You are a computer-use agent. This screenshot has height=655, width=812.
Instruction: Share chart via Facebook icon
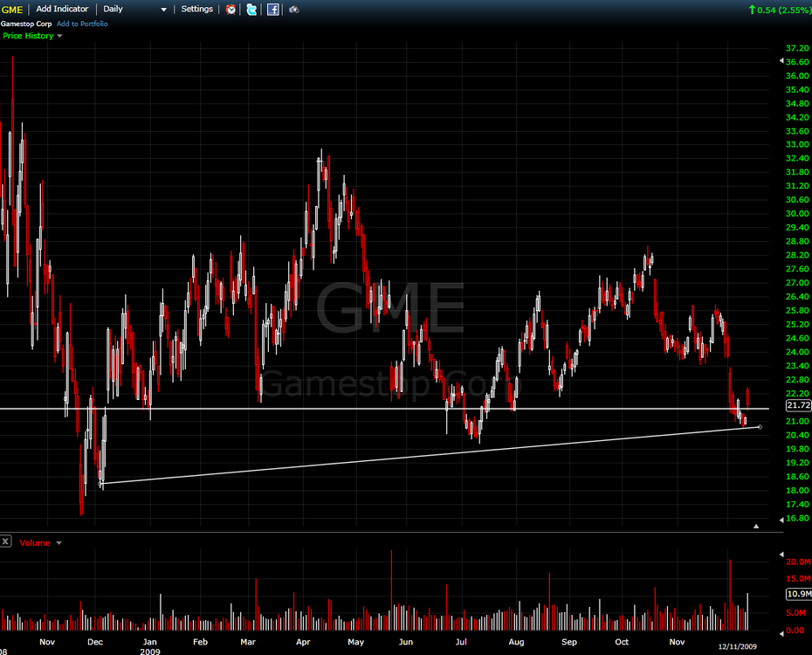click(273, 10)
